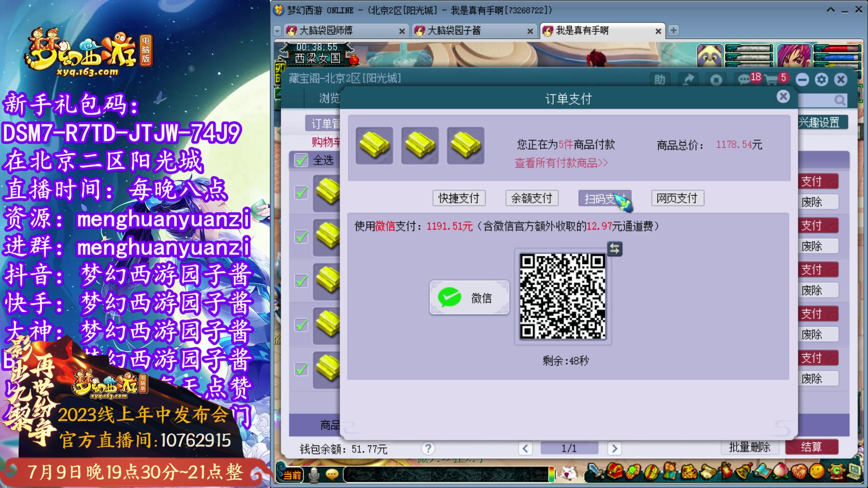Open the 查看所有付款商品>> link
868x488 pixels.
point(561,163)
